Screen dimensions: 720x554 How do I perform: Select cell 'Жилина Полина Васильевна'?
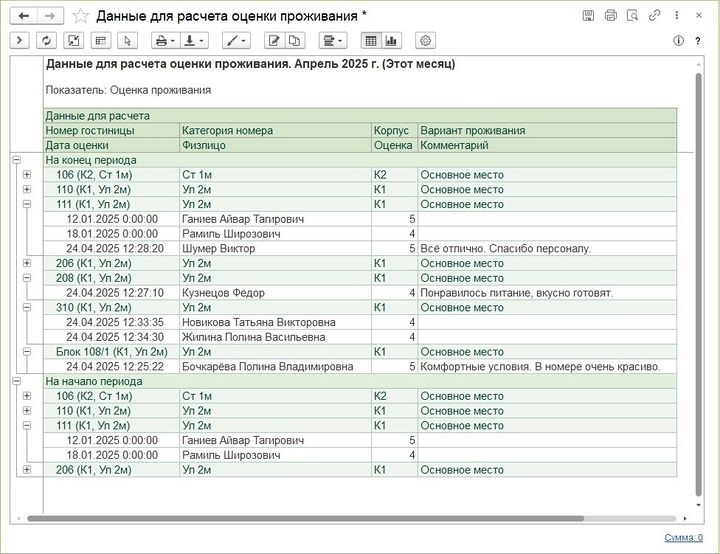[275, 337]
